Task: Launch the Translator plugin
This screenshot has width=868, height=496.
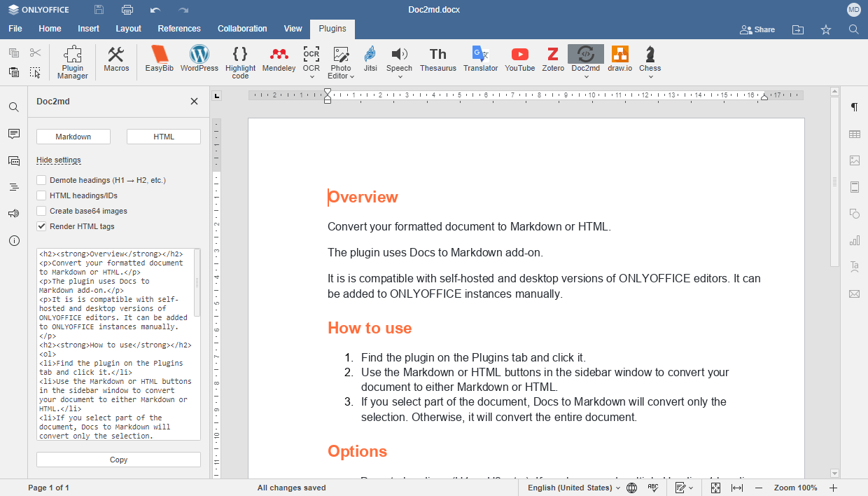Action: point(481,59)
